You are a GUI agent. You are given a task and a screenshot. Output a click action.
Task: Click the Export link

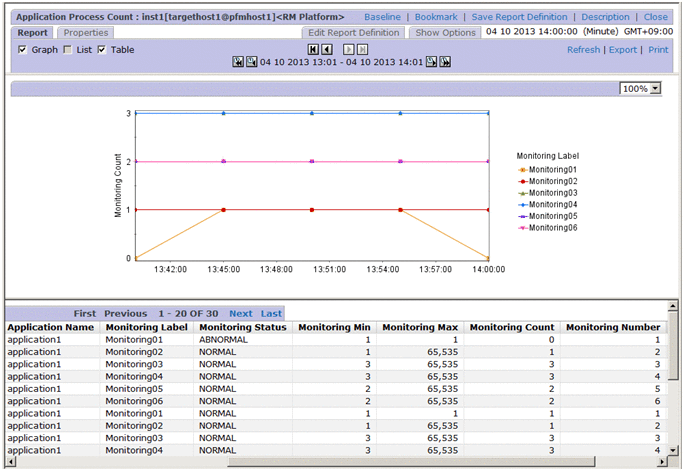[x=622, y=50]
